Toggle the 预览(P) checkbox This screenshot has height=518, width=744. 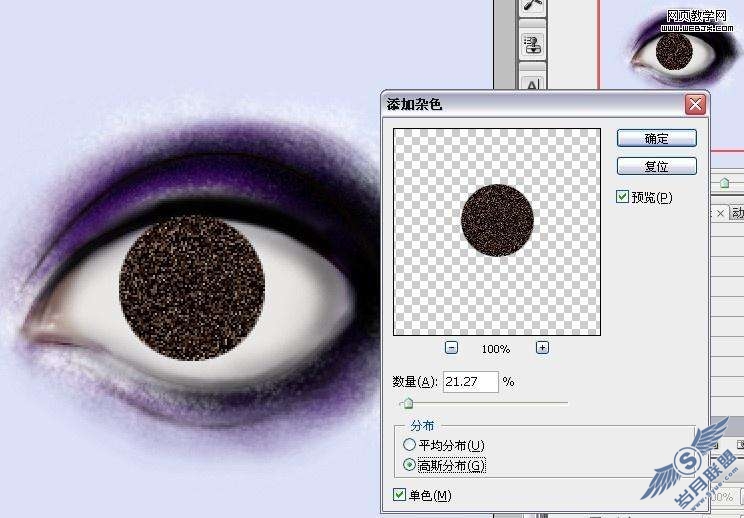pyautogui.click(x=622, y=196)
